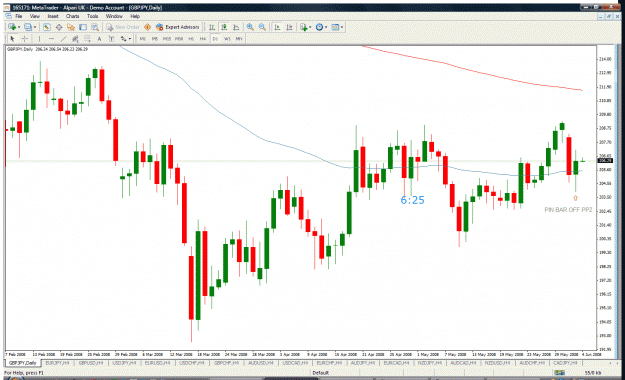Set timeframe to M5
The image size is (625, 380).
pyautogui.click(x=155, y=39)
